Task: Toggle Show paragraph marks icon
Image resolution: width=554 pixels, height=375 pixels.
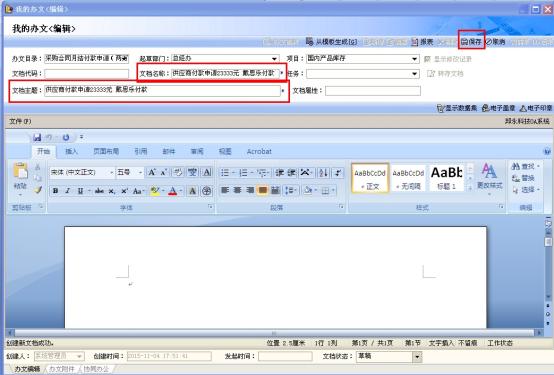Action: point(338,172)
